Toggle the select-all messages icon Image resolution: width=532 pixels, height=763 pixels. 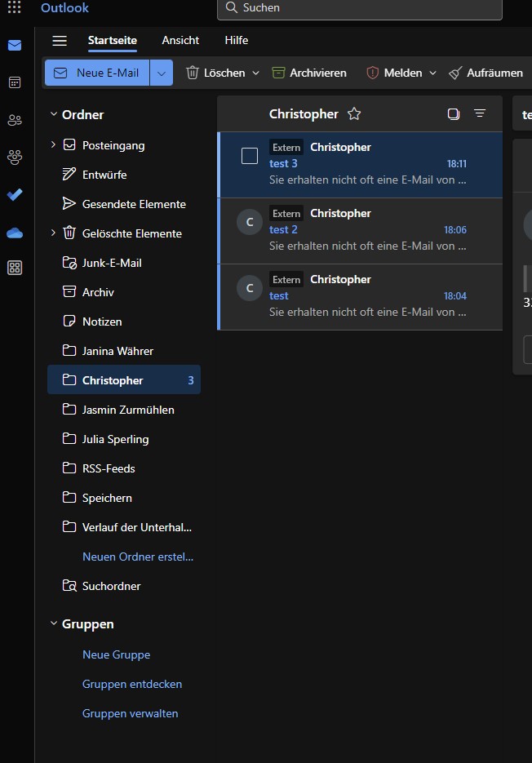[x=454, y=114]
